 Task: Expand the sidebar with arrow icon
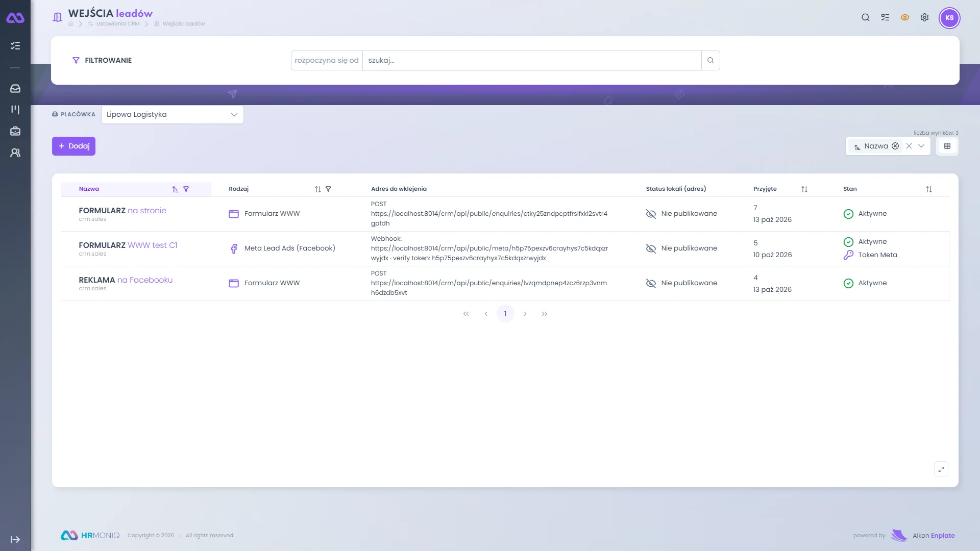tap(15, 539)
